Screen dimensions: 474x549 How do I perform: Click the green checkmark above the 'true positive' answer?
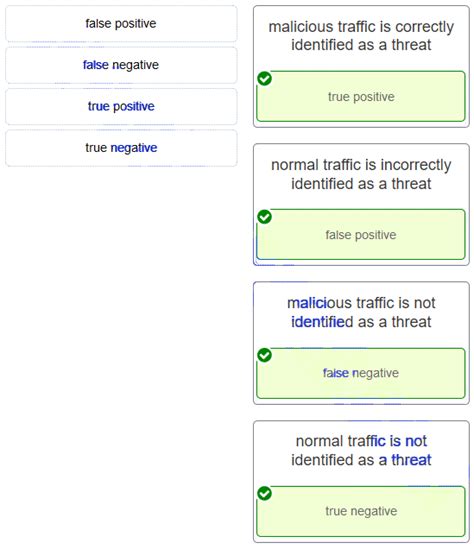point(264,78)
